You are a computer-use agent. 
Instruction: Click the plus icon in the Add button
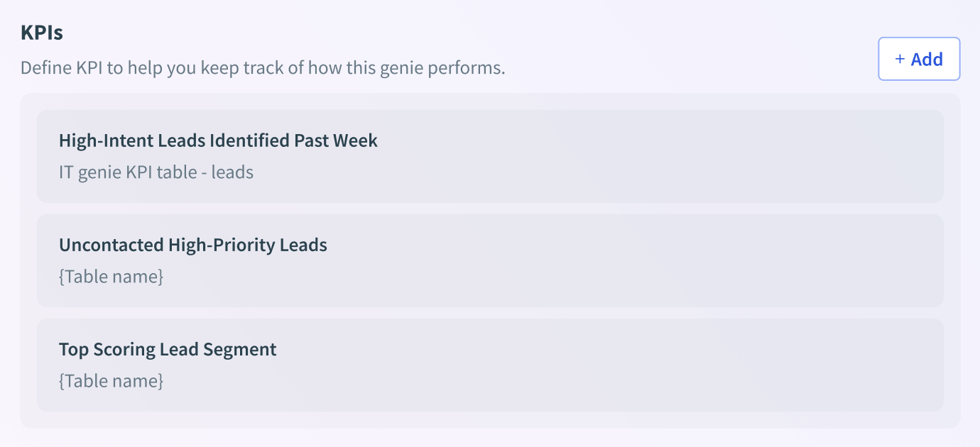[900, 59]
